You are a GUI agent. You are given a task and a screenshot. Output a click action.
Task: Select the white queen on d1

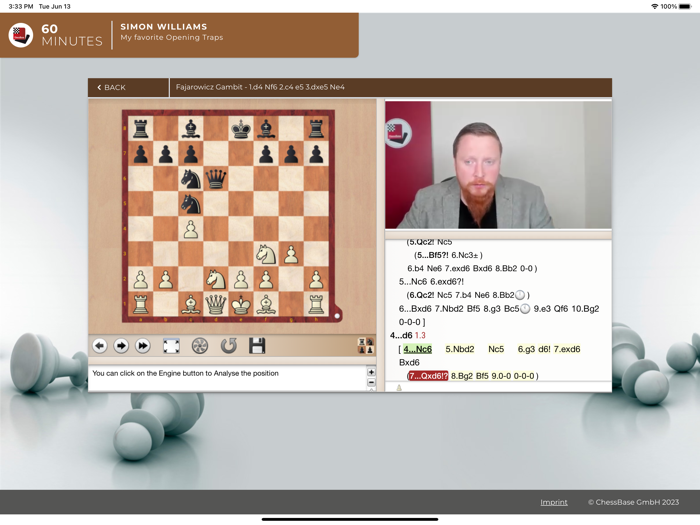(216, 304)
